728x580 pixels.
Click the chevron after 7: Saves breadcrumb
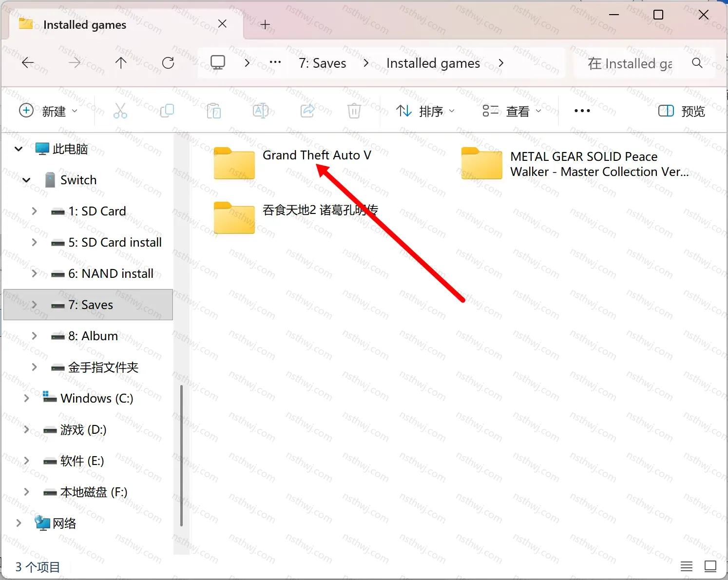click(366, 63)
